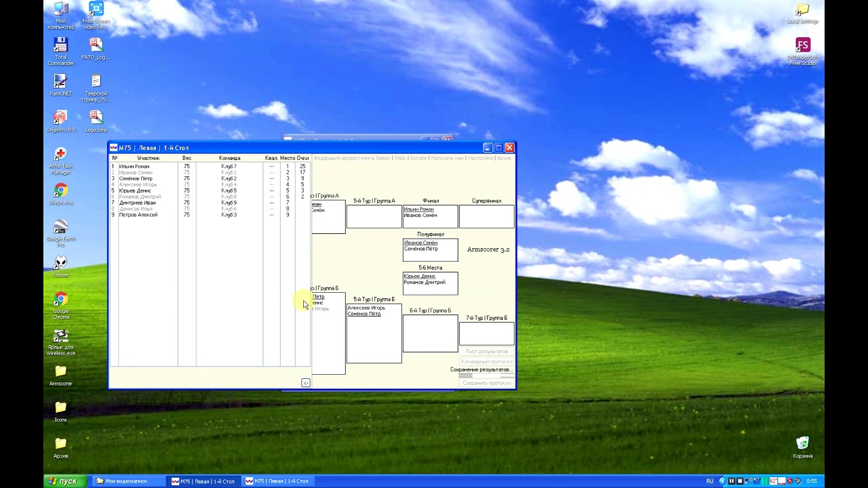Open the Мои видеозаписи taskbar item

tap(128, 481)
